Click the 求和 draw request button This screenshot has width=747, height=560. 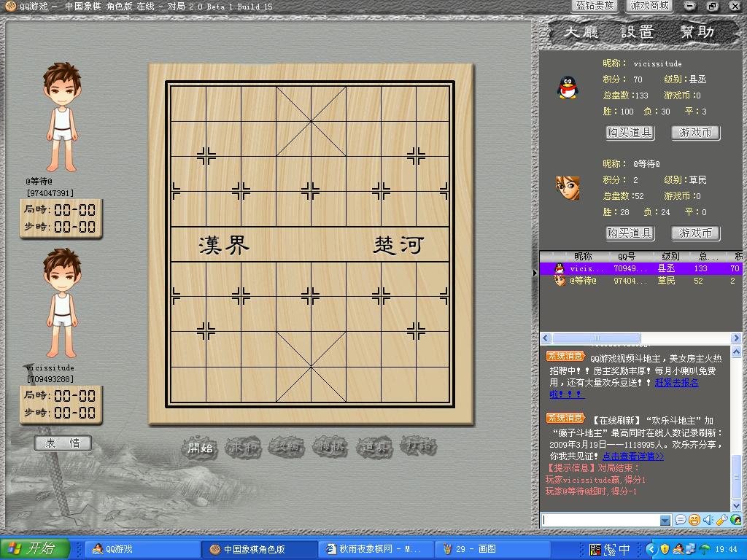[243, 447]
